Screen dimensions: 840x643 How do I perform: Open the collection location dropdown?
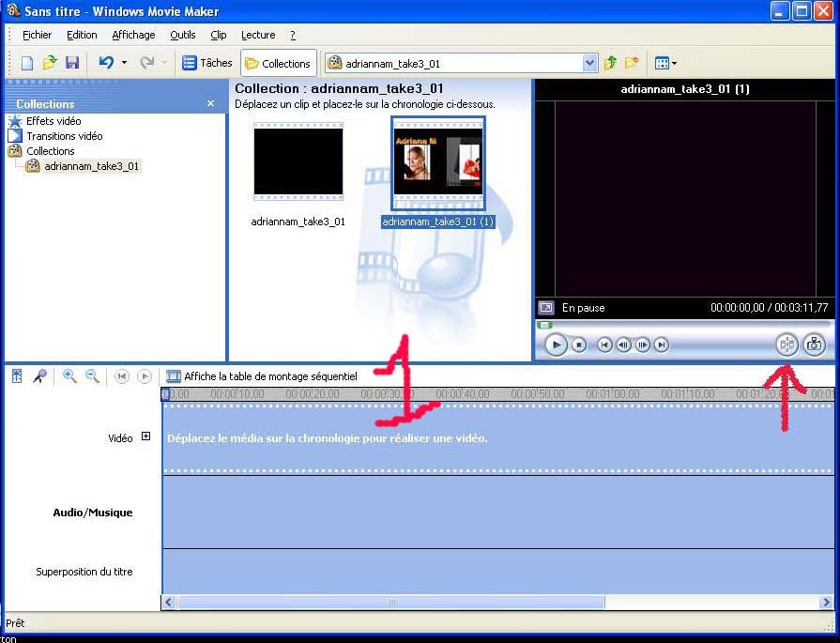point(589,64)
